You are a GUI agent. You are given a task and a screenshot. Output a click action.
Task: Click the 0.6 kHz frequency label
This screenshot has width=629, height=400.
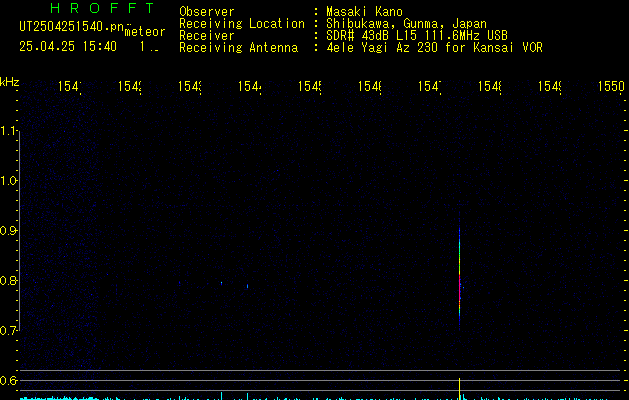(9, 380)
